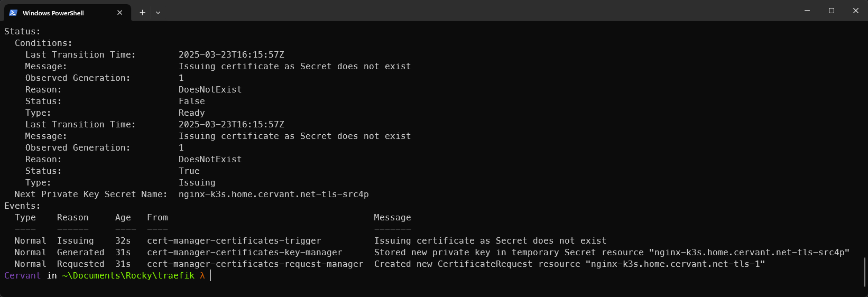Viewport: 868px width, 297px height.
Task: Close the Windows PowerShell tab
Action: (120, 13)
